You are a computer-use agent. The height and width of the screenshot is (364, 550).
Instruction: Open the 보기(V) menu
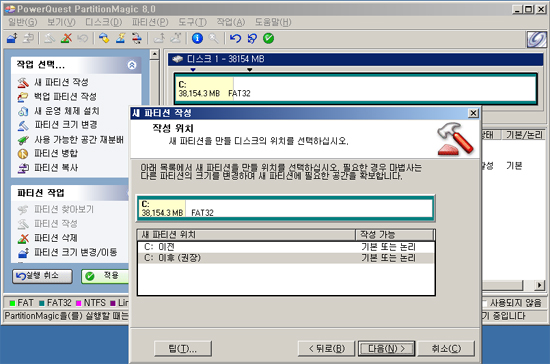point(61,22)
